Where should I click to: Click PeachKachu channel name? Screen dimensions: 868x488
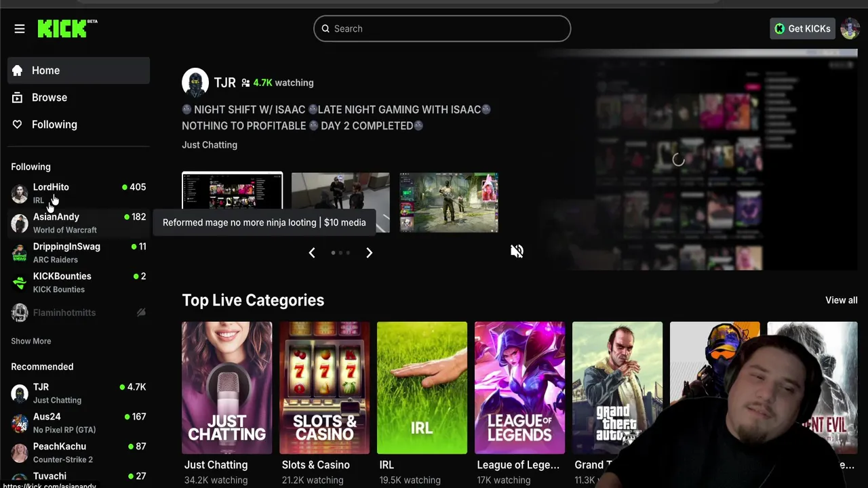[x=60, y=447]
